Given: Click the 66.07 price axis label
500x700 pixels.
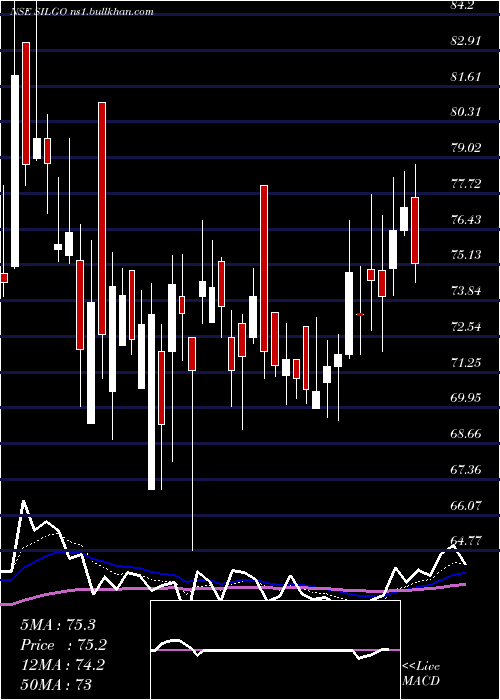Looking at the screenshot, I should (x=467, y=506).
